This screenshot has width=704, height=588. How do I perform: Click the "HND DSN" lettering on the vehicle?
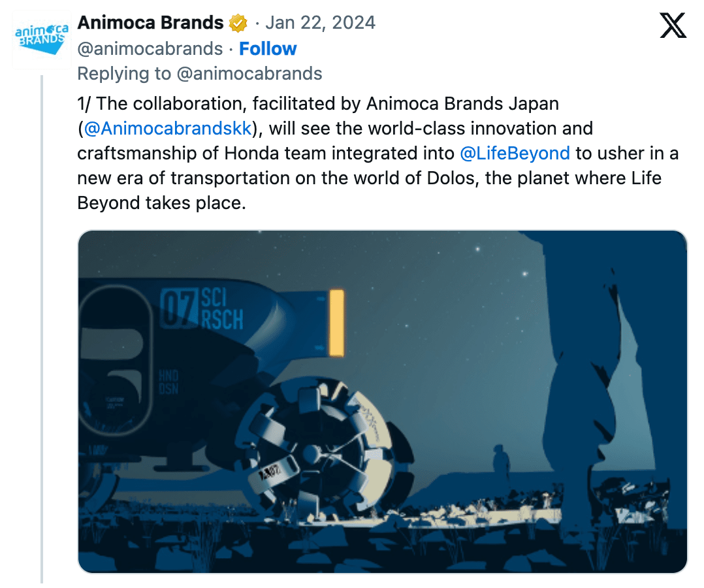tap(168, 382)
